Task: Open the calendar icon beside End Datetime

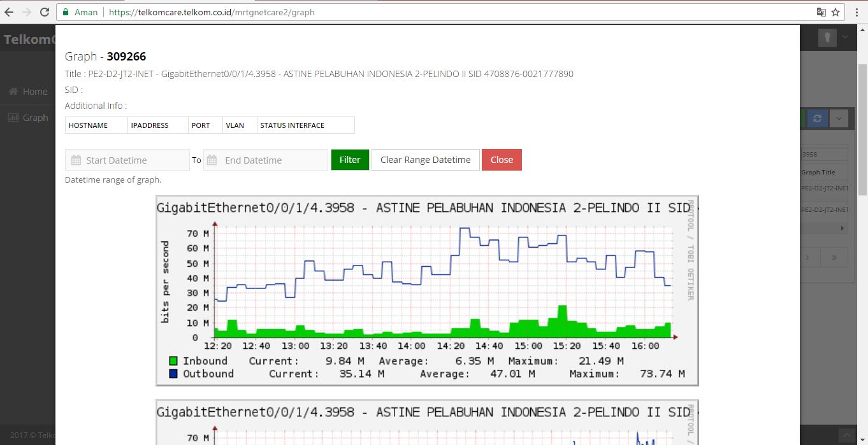Action: 213,159
